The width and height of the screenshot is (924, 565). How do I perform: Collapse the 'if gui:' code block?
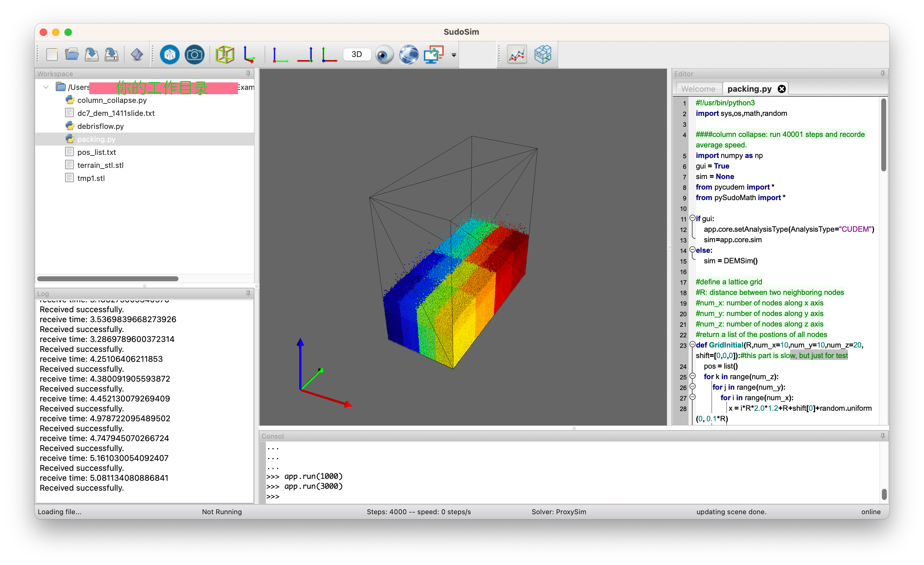click(692, 218)
